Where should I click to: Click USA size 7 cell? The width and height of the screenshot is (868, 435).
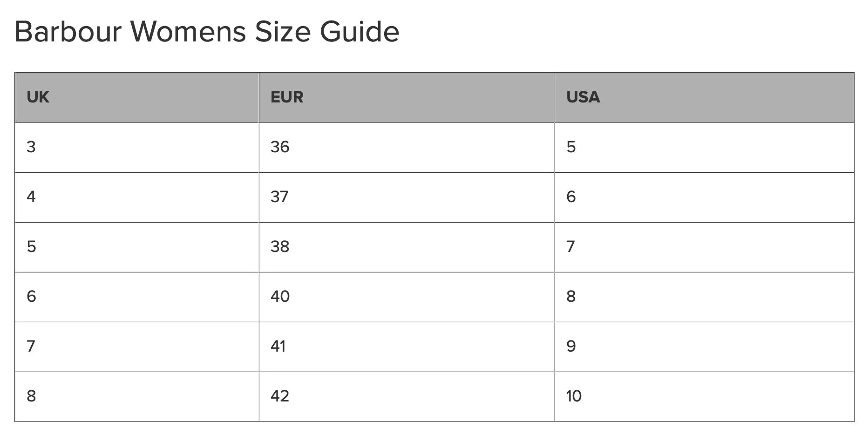(705, 247)
